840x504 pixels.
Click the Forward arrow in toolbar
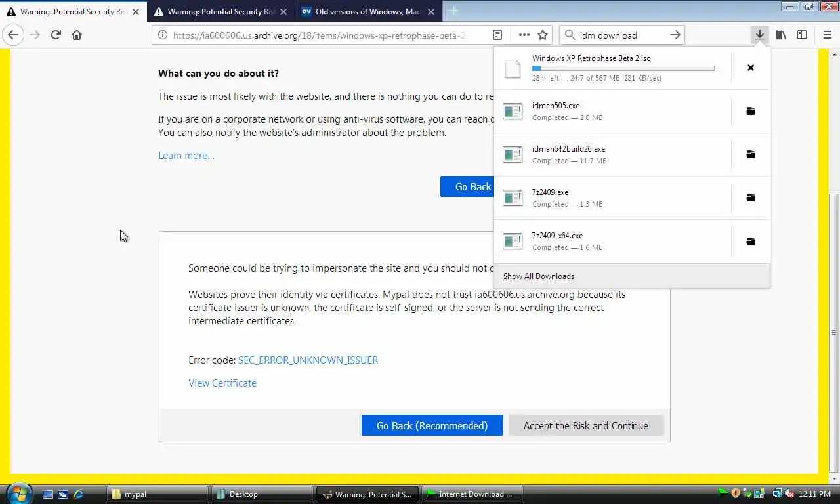(x=35, y=35)
